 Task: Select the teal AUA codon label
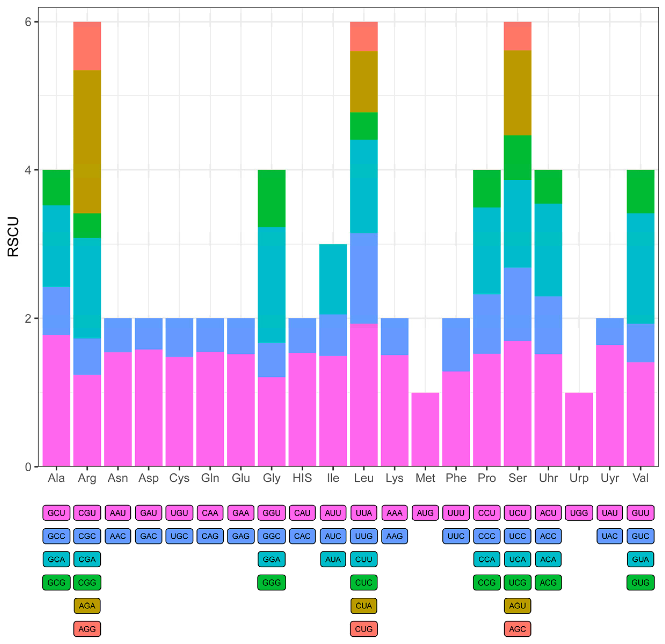(333, 559)
